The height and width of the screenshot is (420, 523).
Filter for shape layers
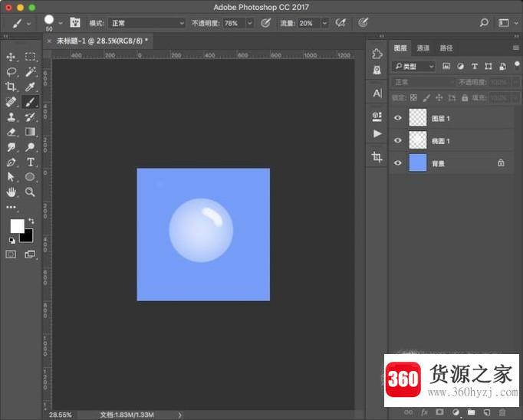(488, 66)
